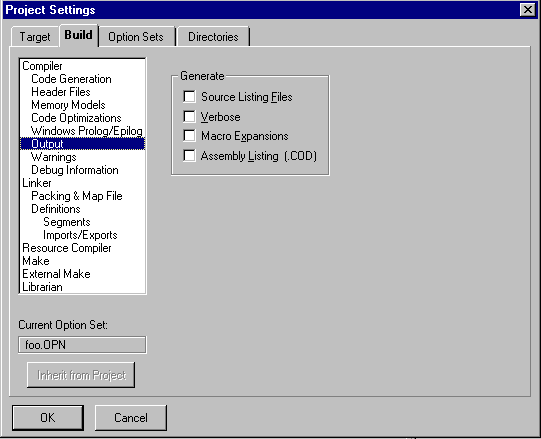The image size is (541, 439).
Task: Open the Option Sets tab
Action: [136, 37]
